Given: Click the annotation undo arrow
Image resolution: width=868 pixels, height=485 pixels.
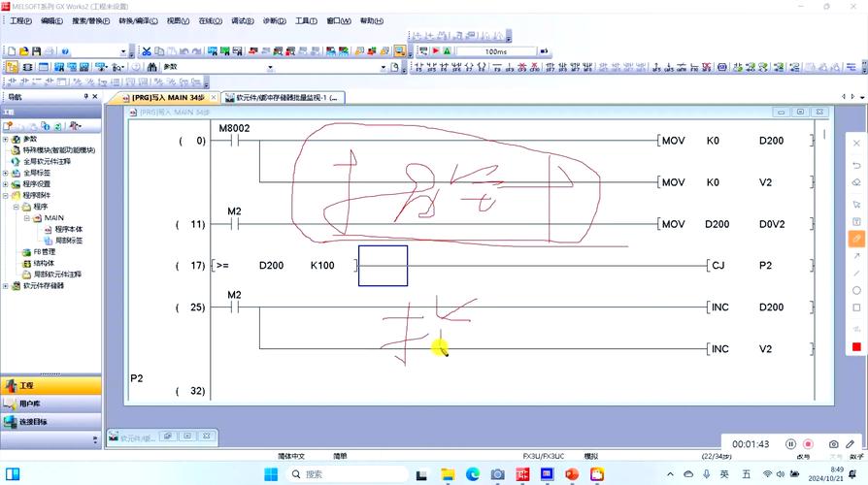Looking at the screenshot, I should 856,165.
